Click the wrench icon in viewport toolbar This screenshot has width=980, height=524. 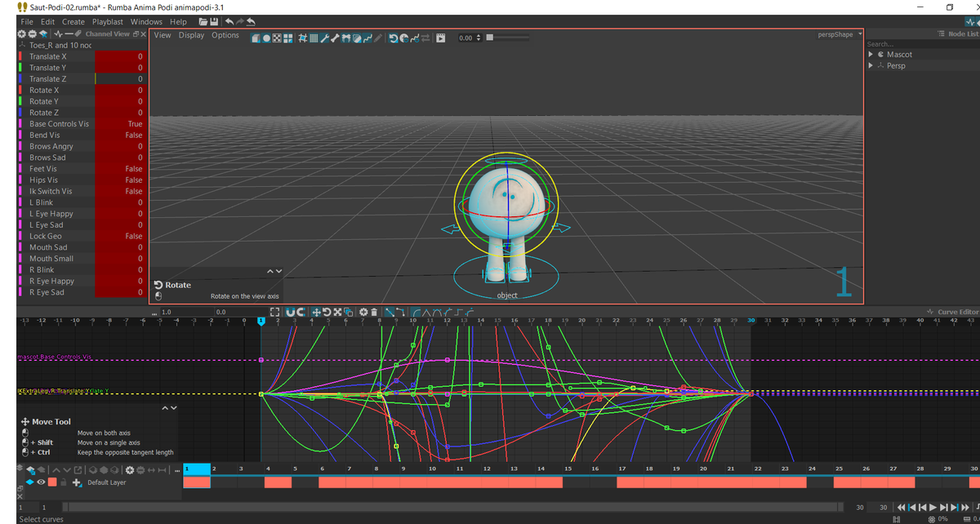point(325,38)
